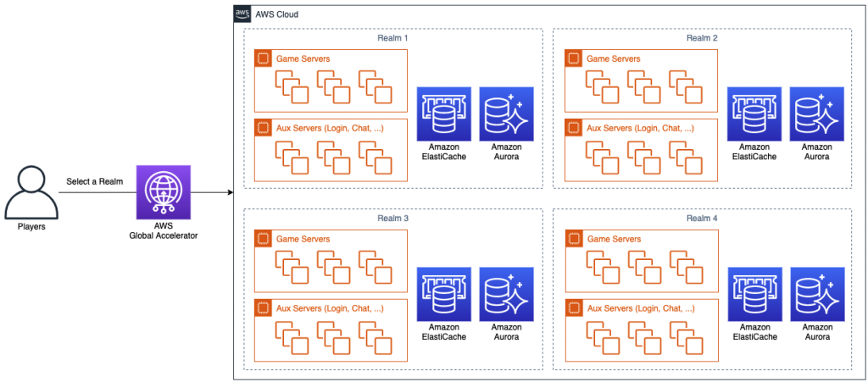Click Realm 4 Game Servers chip icon
The width and height of the screenshot is (868, 382).
pyautogui.click(x=574, y=239)
